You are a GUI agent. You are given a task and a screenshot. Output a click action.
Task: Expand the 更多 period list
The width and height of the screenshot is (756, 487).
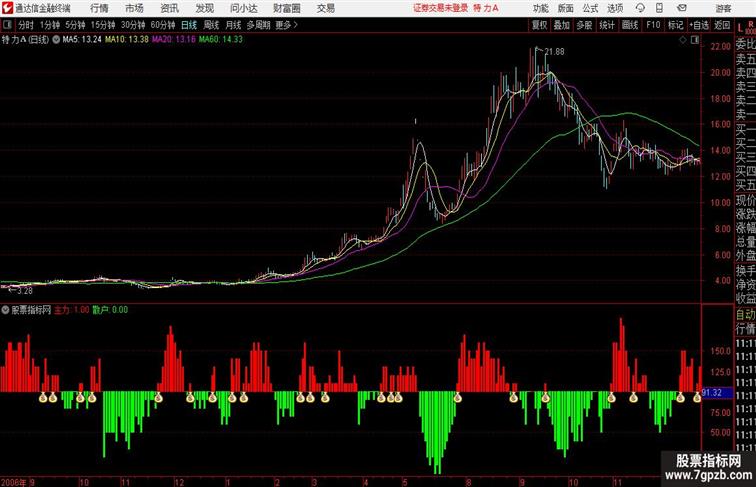coord(286,25)
